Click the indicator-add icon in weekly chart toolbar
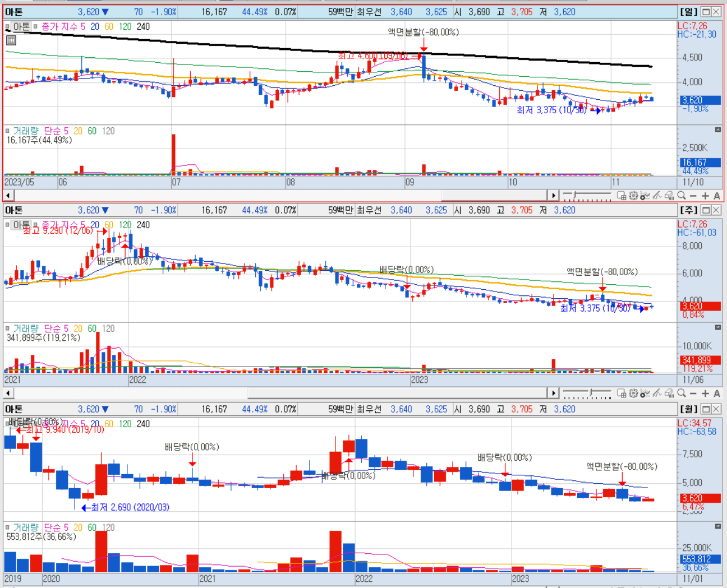Image resolution: width=727 pixels, height=588 pixels. point(645,393)
